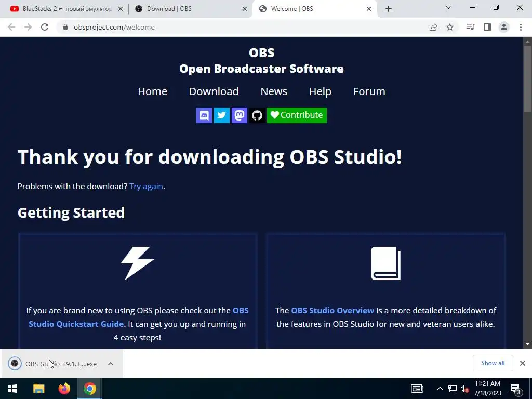This screenshot has width=532, height=399.
Task: Open the OBS Studio Overview link
Action: click(x=332, y=311)
